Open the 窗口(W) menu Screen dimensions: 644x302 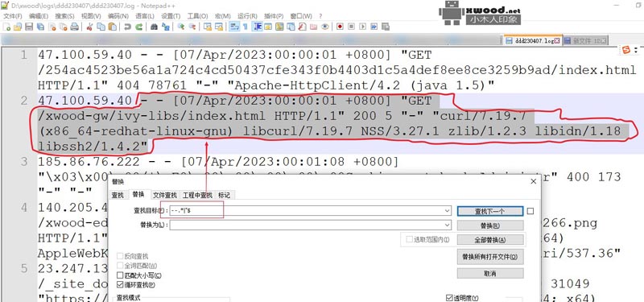[301, 16]
